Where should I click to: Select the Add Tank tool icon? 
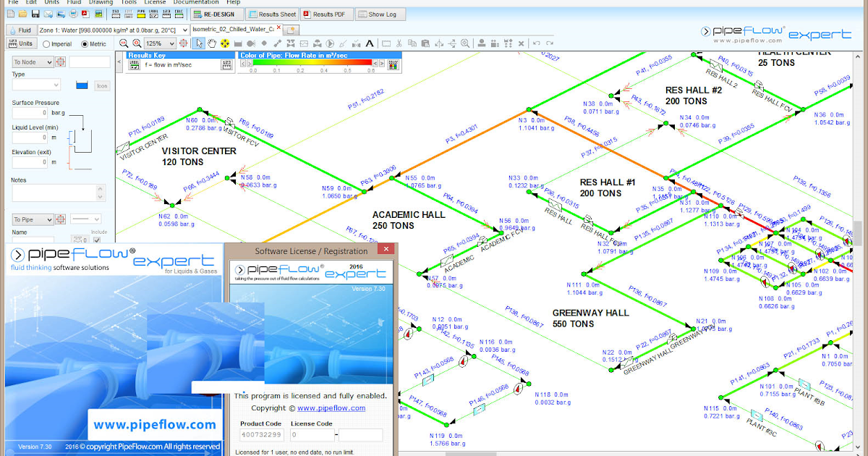[x=238, y=43]
